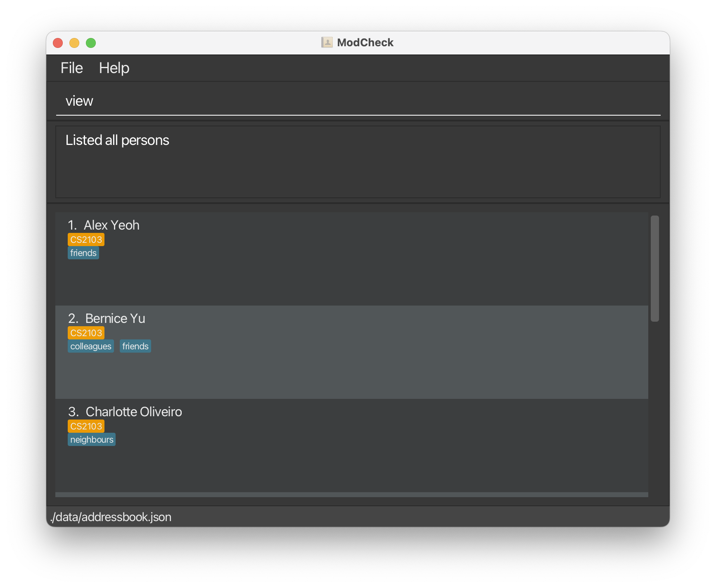The image size is (716, 588).
Task: Click the command input field containing 'view'
Action: point(358,101)
